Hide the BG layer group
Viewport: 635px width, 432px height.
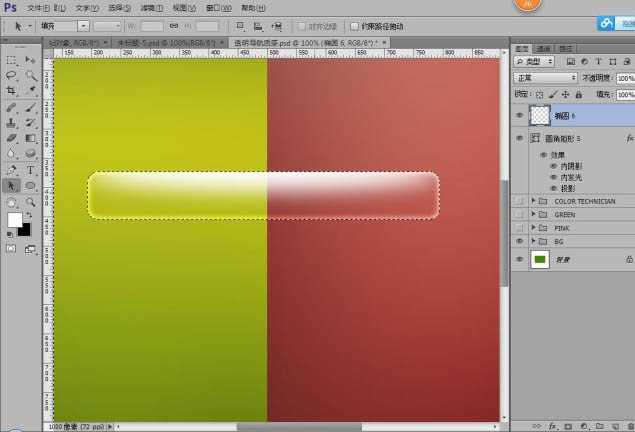tap(520, 241)
